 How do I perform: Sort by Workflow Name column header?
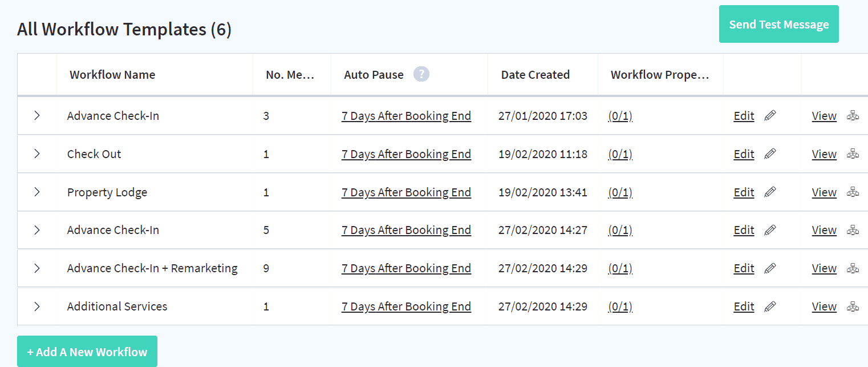(x=112, y=75)
